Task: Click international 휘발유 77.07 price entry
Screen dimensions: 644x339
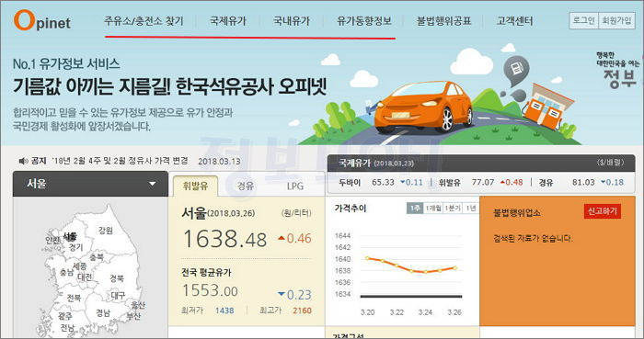Action: (x=480, y=183)
